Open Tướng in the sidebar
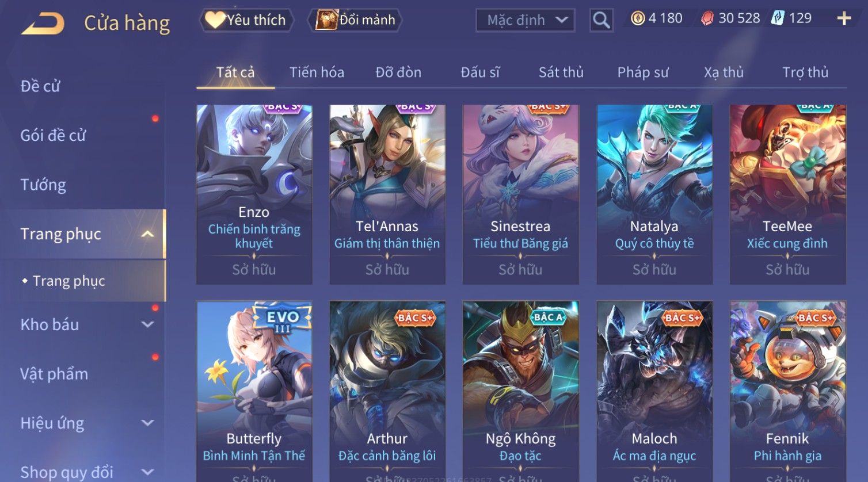Image resolution: width=868 pixels, height=482 pixels. point(43,185)
